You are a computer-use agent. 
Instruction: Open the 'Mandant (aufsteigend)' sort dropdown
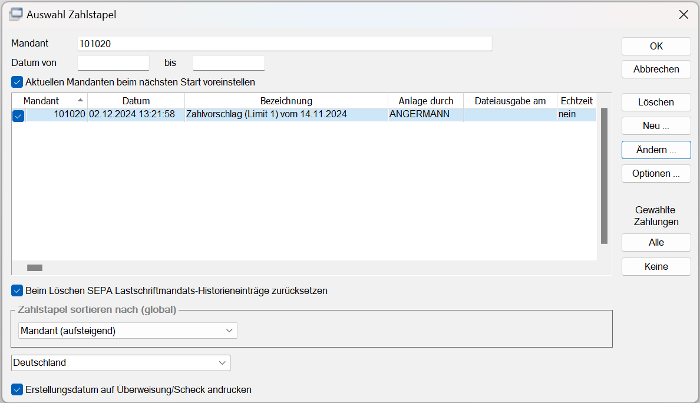[128, 331]
